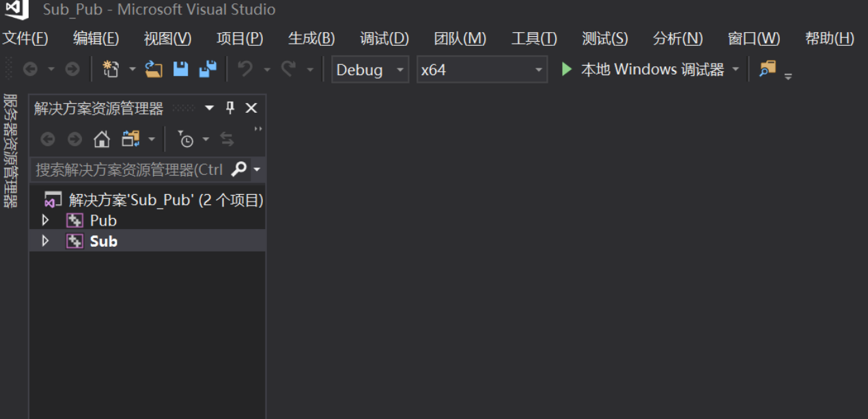Click the Redo toolbar icon
The width and height of the screenshot is (868, 419).
[288, 69]
